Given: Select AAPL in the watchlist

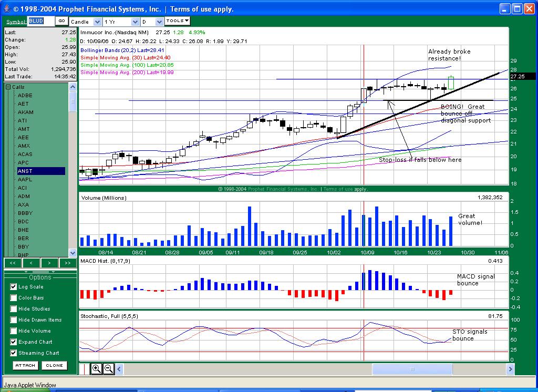Looking at the screenshot, I should (x=25, y=180).
